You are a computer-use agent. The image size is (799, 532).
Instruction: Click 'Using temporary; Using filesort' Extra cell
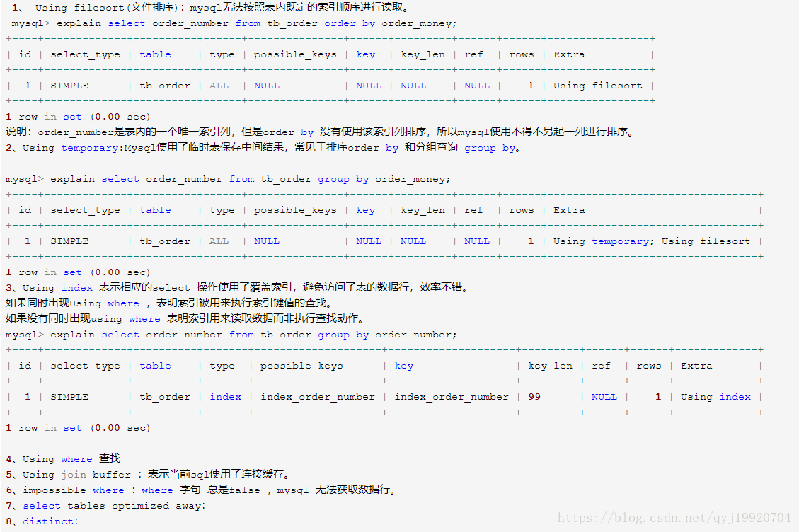click(x=652, y=241)
